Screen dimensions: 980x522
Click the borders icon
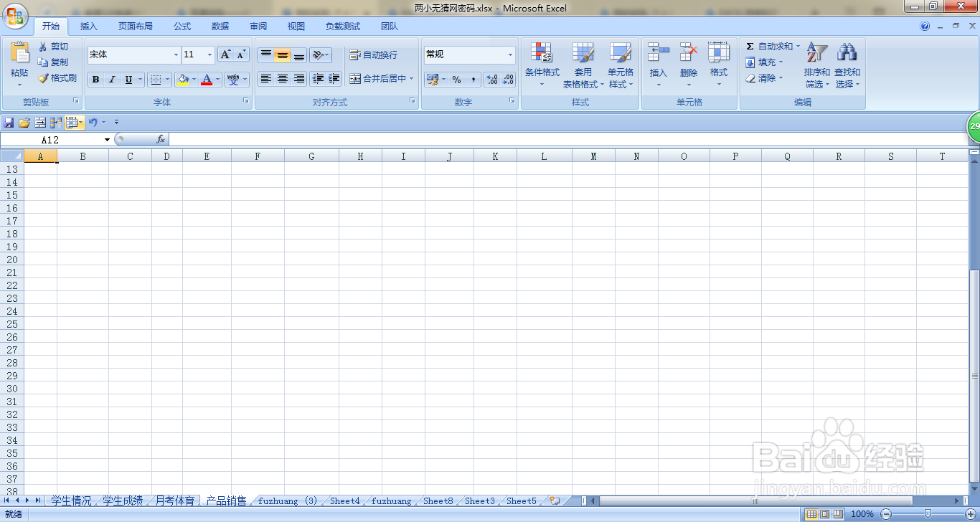coord(156,80)
